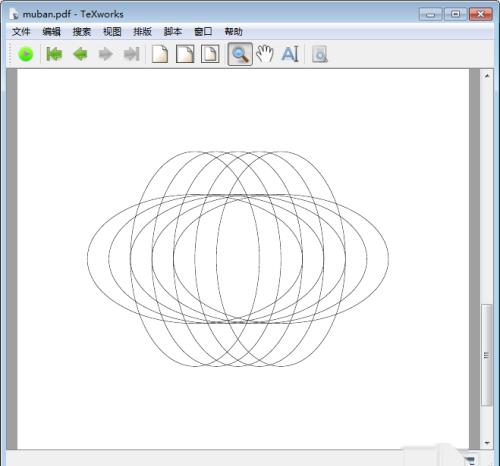Viewport: 500px width, 466px height.
Task: Open the 帮助 menu
Action: (233, 32)
